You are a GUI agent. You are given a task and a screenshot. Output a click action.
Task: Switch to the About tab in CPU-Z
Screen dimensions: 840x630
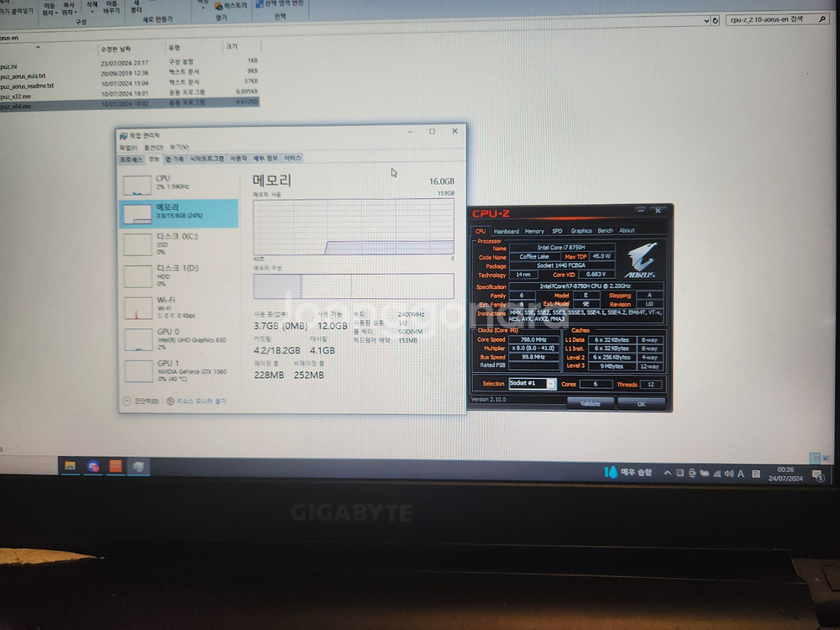click(x=627, y=230)
